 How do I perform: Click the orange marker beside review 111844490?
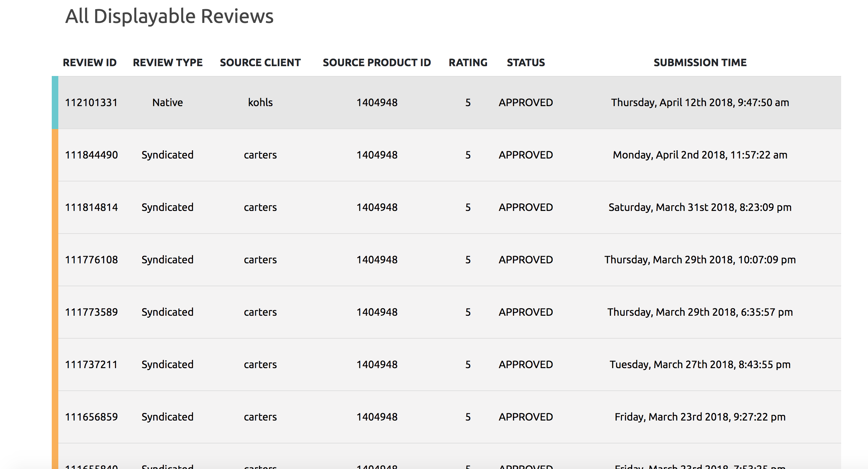[55, 155]
